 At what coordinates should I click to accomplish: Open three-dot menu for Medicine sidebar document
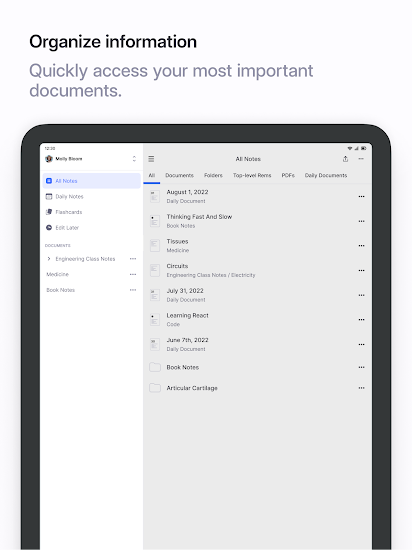tap(133, 274)
